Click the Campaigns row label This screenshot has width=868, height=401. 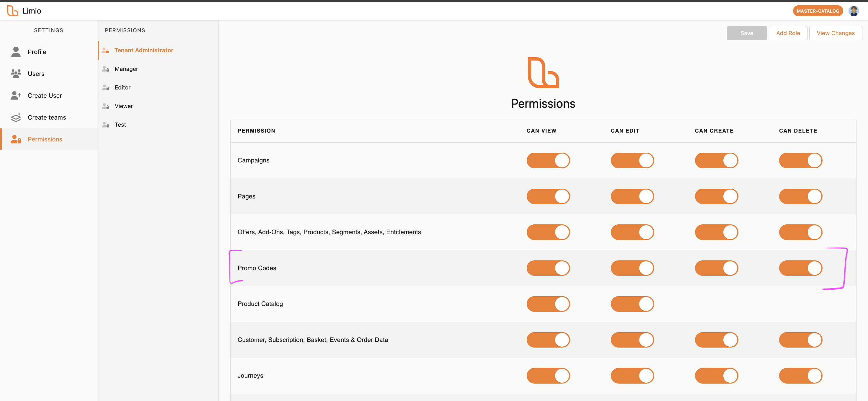point(253,160)
